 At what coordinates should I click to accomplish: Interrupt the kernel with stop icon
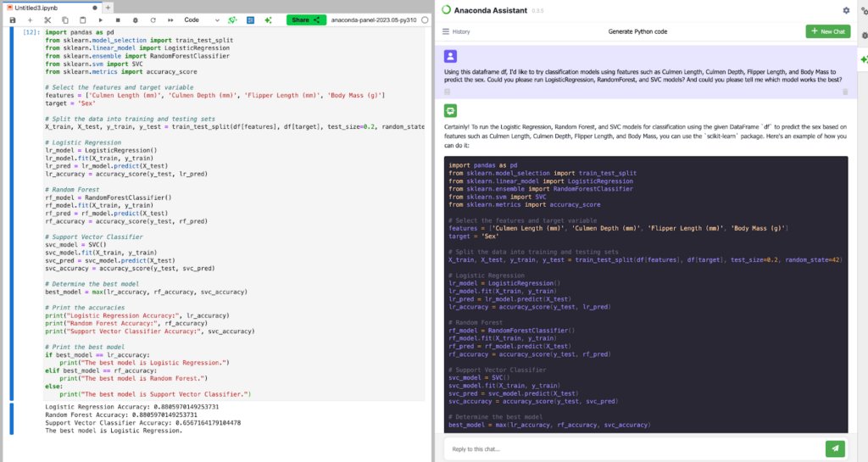(x=118, y=20)
